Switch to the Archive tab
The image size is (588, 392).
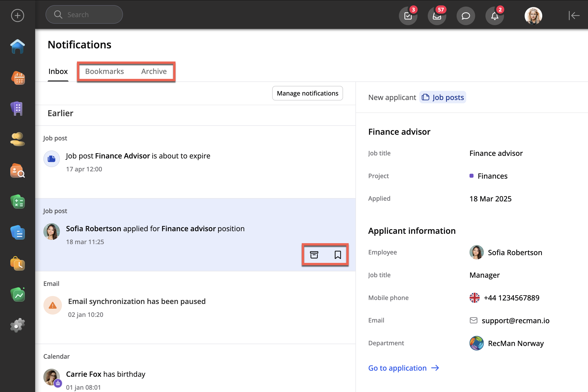pos(154,71)
